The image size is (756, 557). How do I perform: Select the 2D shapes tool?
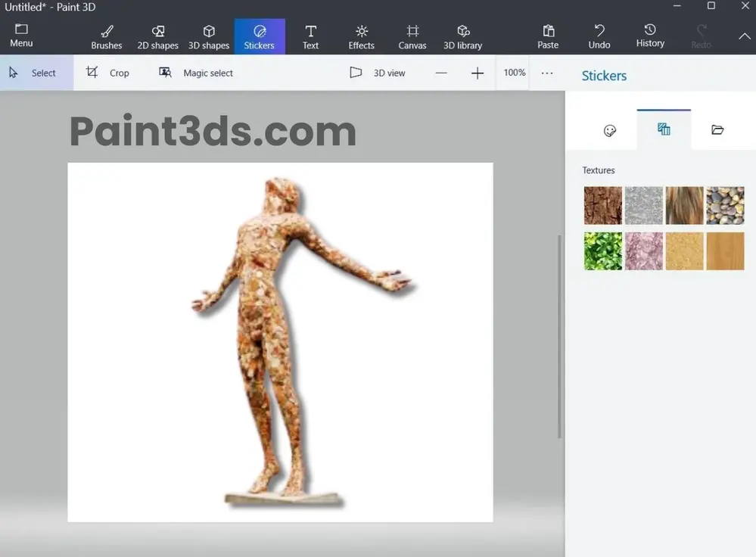[157, 36]
